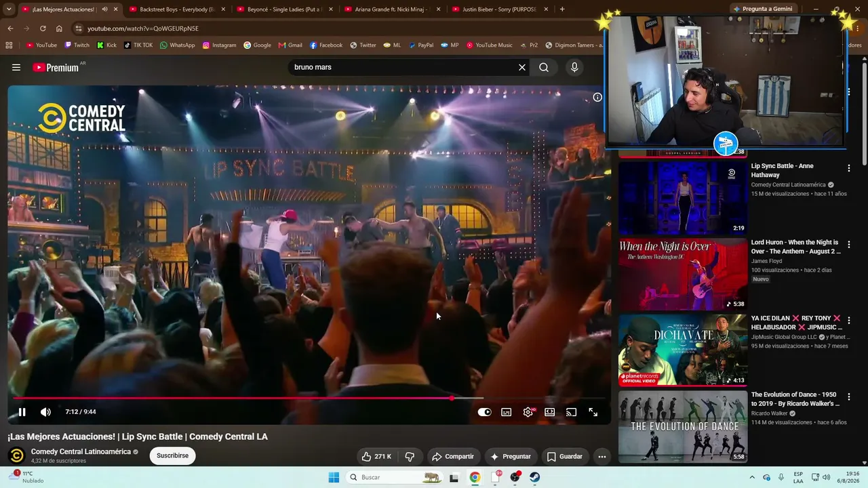The width and height of the screenshot is (868, 488).
Task: Open the info card icon on video
Action: [x=597, y=97]
